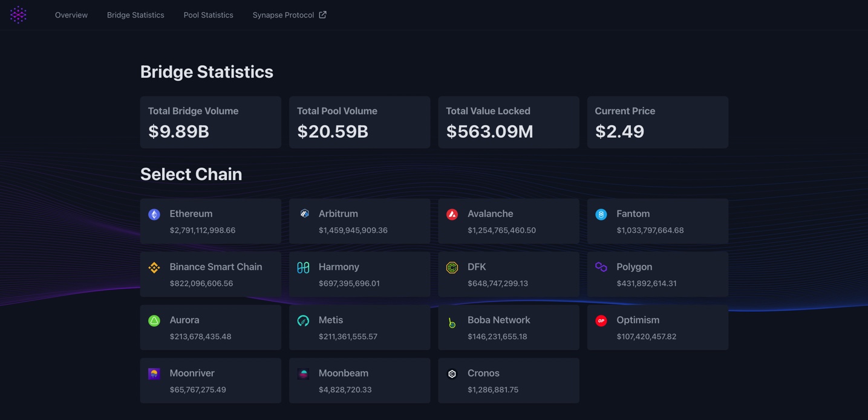Click Binance volume $822,096,606.56
868x420 pixels.
[201, 283]
